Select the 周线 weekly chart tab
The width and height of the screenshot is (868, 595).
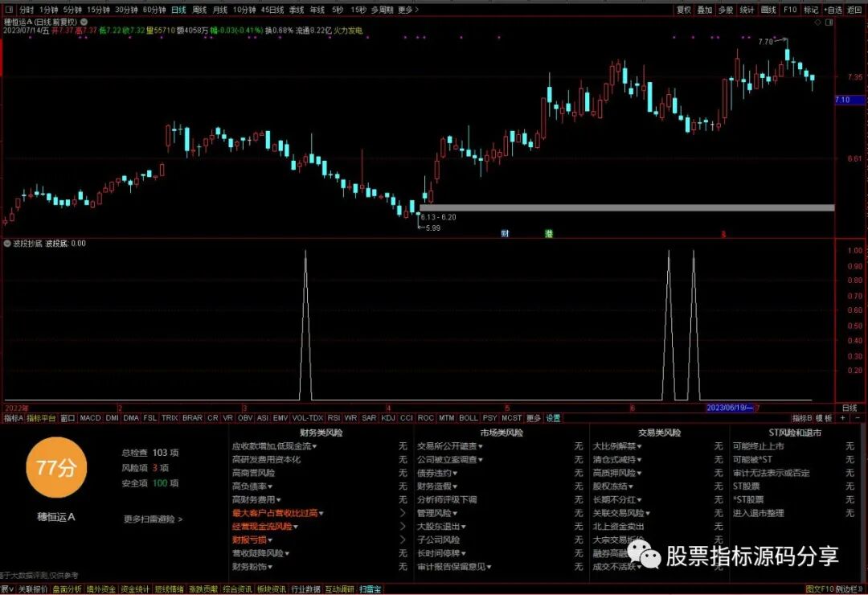point(199,10)
